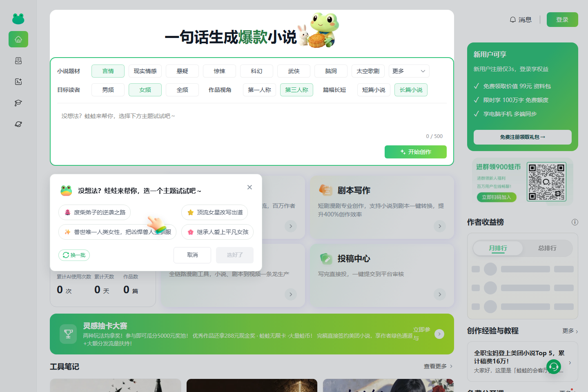This screenshot has width=588, height=392.
Task: Click the frog avatar in the popup
Action: [x=66, y=191]
